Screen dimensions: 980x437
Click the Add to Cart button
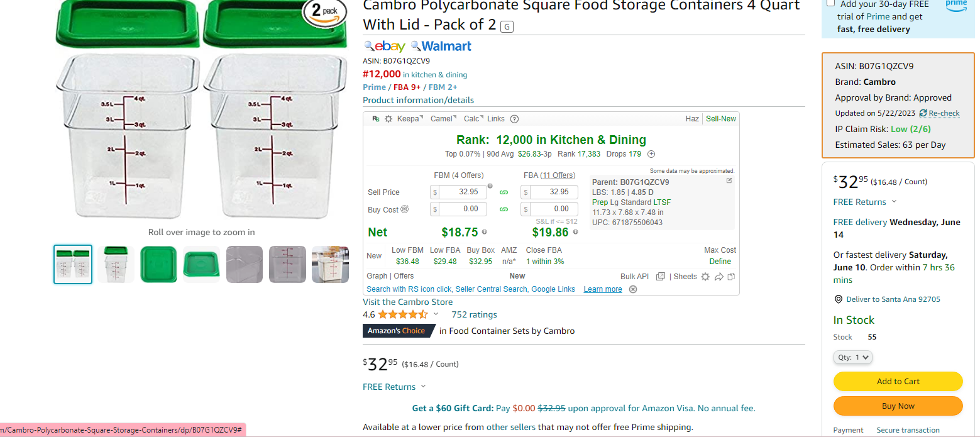click(x=898, y=381)
